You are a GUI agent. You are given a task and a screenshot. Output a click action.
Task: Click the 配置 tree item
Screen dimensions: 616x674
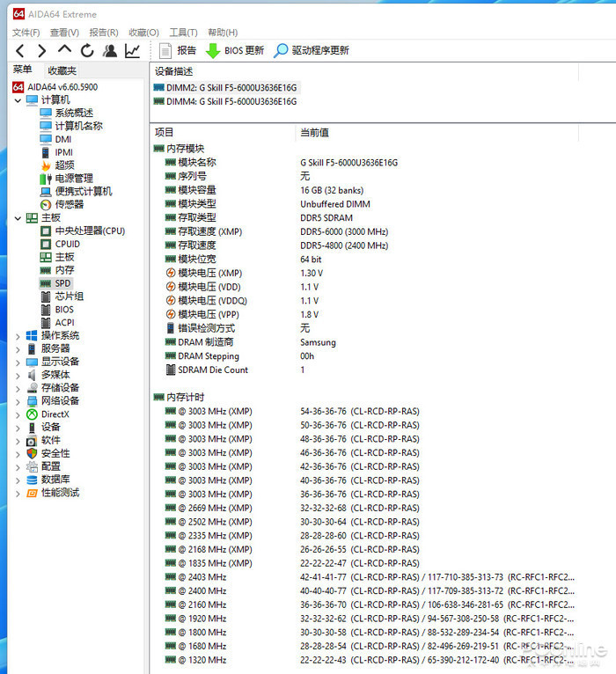point(44,467)
